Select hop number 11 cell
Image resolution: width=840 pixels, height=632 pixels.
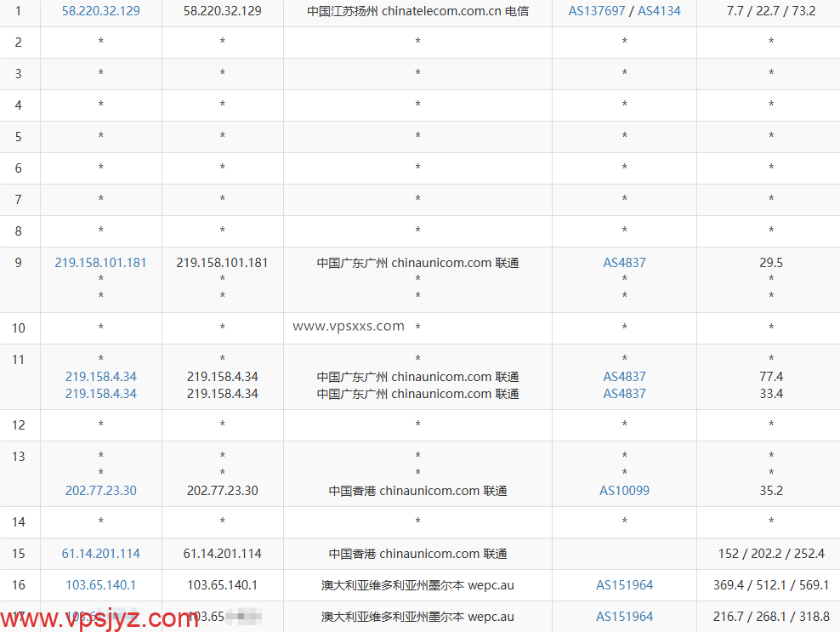pos(20,377)
